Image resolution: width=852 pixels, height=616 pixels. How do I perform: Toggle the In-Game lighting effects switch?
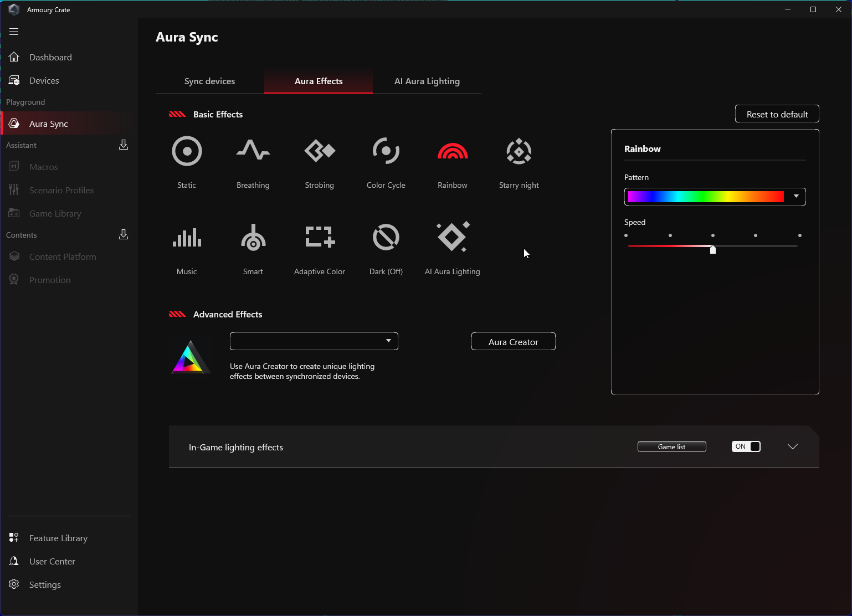coord(746,446)
